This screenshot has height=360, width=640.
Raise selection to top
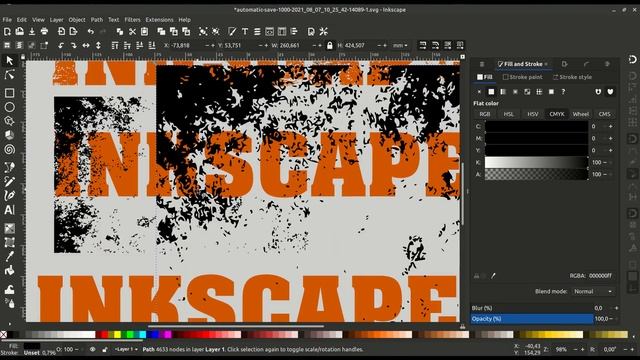point(115,45)
